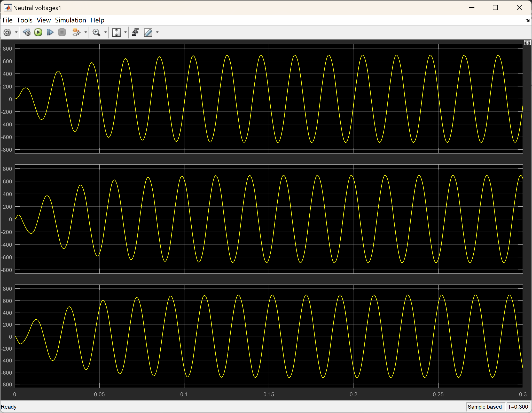This screenshot has height=413, width=532.
Task: Click the Scale Axes Limits icon
Action: tap(116, 33)
